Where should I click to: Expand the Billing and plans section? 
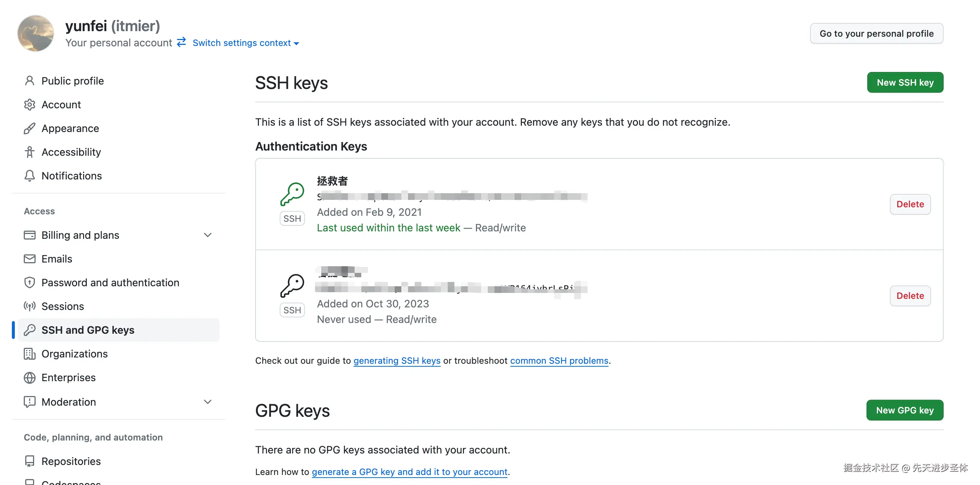point(207,235)
